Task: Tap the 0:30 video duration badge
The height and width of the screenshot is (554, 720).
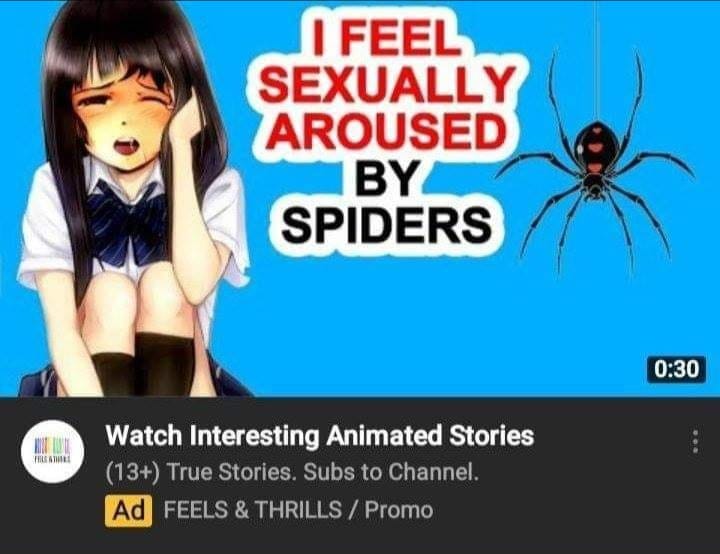Action: pyautogui.click(x=676, y=369)
